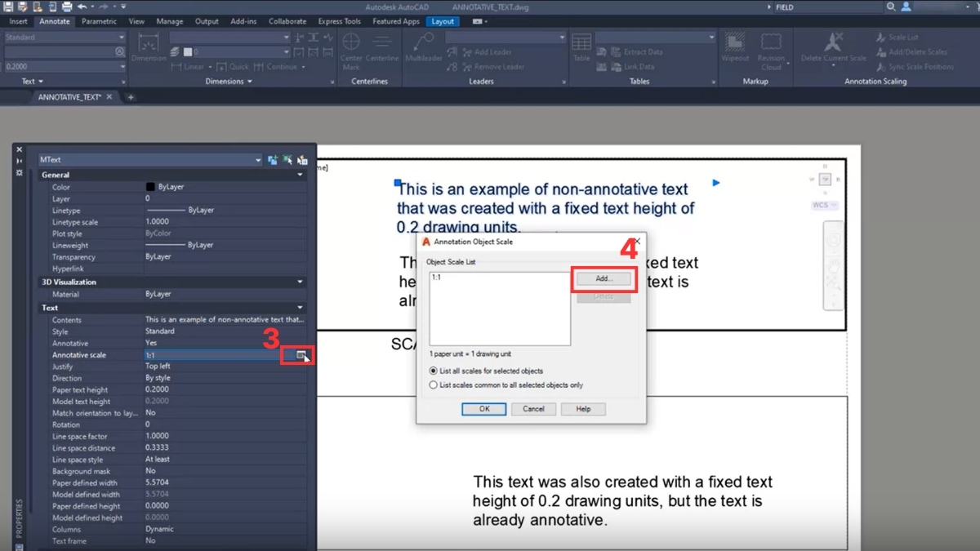Click the FIELD search input in title bar

pyautogui.click(x=828, y=7)
